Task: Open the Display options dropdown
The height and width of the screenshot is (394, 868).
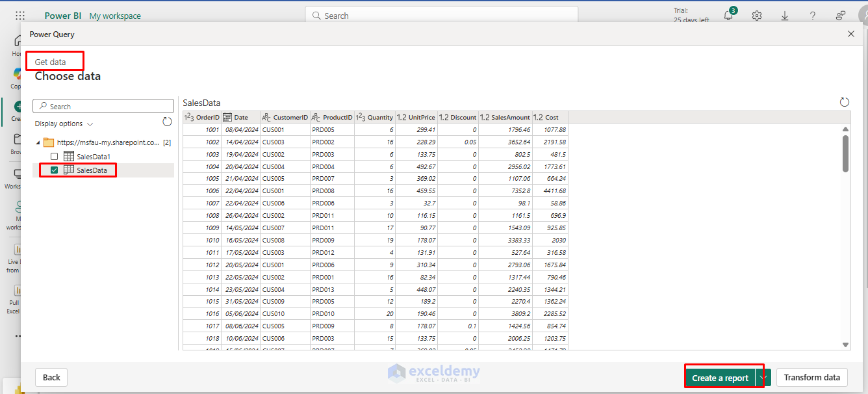Action: 62,124
